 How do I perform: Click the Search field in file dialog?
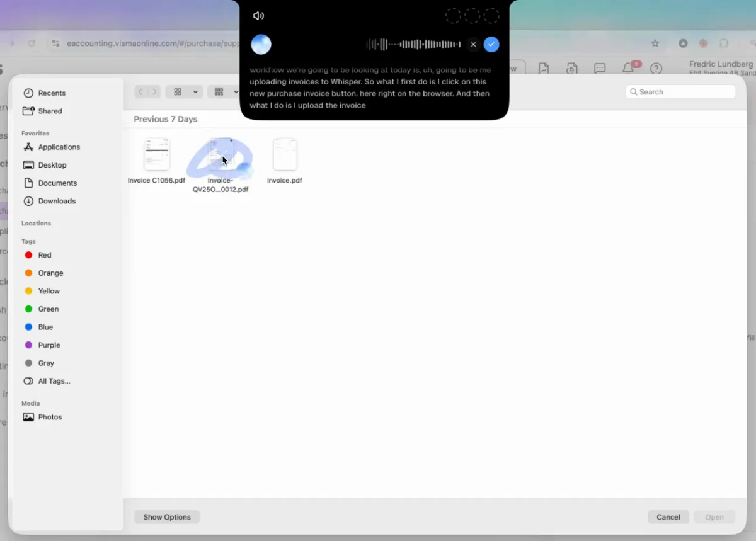(x=680, y=92)
